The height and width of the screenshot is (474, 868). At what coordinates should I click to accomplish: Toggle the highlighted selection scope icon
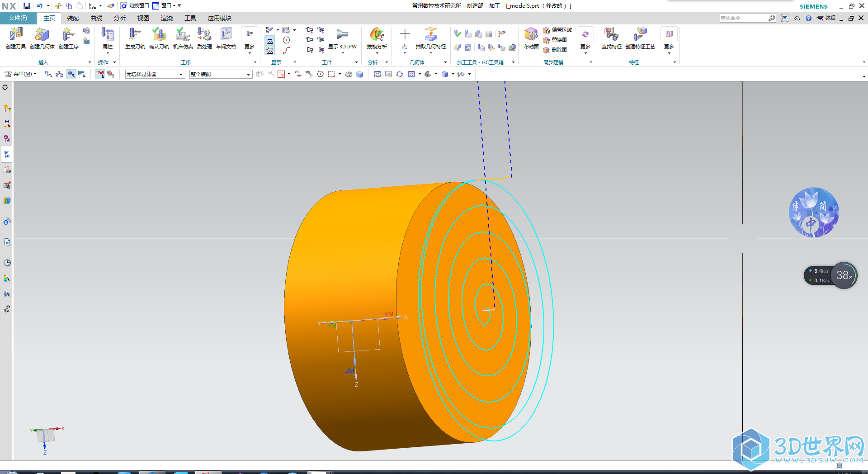(71, 74)
